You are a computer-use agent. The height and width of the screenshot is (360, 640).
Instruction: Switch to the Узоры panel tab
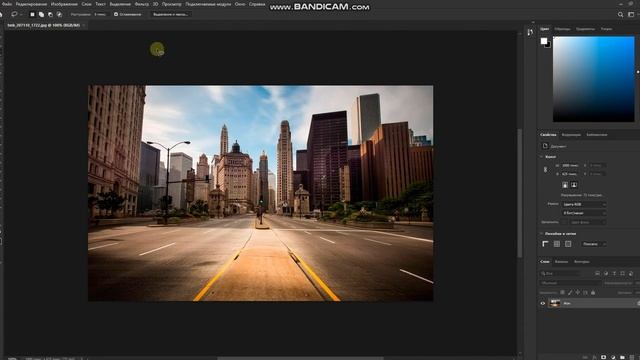coord(606,29)
